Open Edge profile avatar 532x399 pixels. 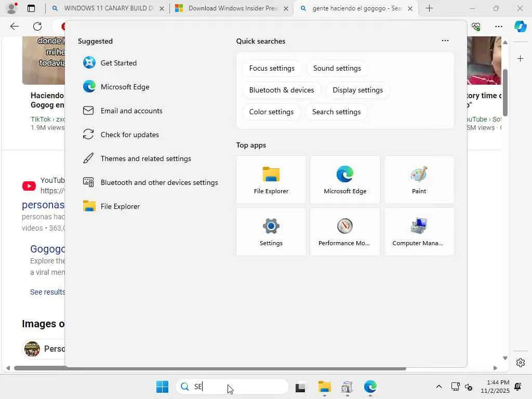click(x=12, y=8)
